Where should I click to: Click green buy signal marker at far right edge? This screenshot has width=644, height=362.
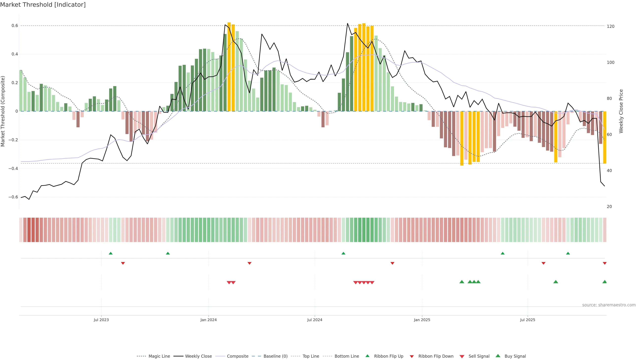click(604, 282)
